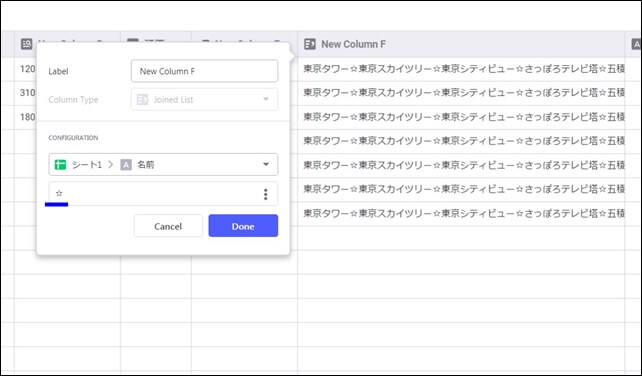Open the Column Type Joined List dropdown
The width and height of the screenshot is (642, 376).
[204, 100]
